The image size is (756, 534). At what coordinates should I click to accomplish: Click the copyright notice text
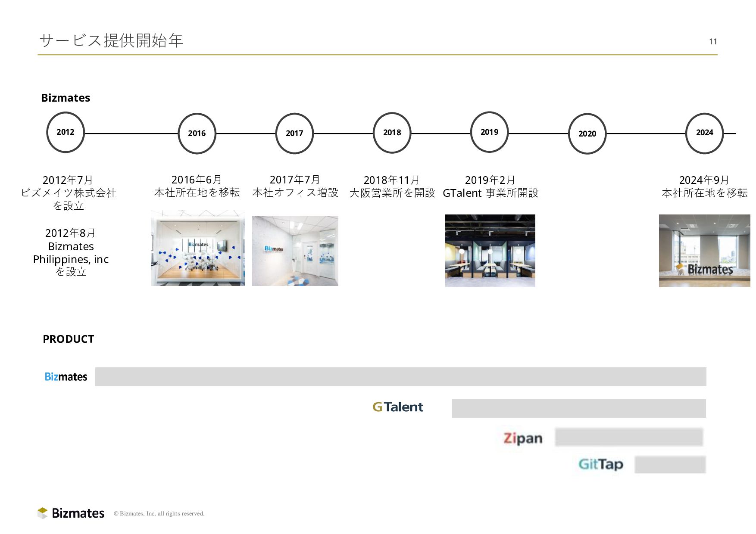pos(159,513)
